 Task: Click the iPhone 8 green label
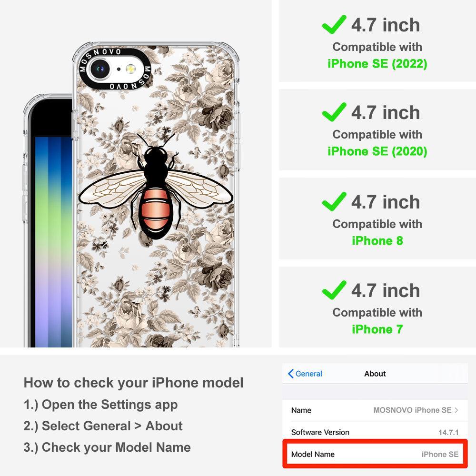pyautogui.click(x=377, y=241)
